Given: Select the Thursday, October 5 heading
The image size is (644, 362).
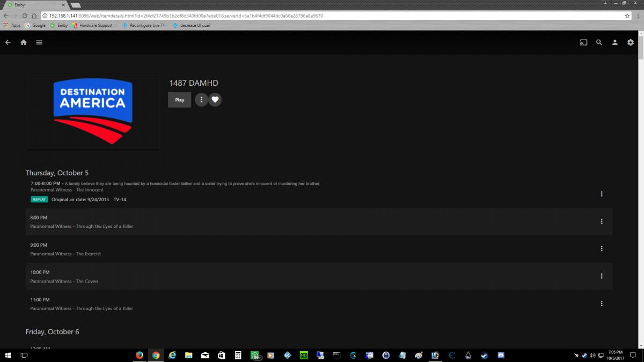Looking at the screenshot, I should click(x=57, y=173).
